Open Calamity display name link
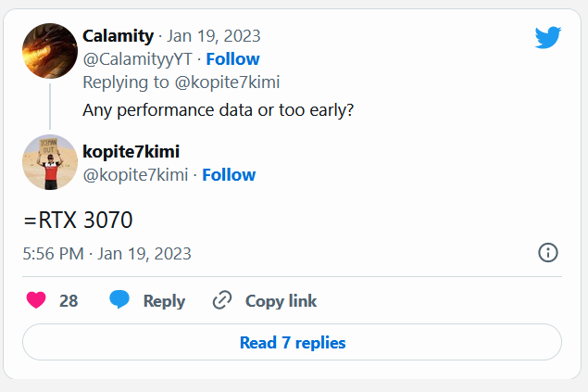588x392 pixels. [118, 36]
